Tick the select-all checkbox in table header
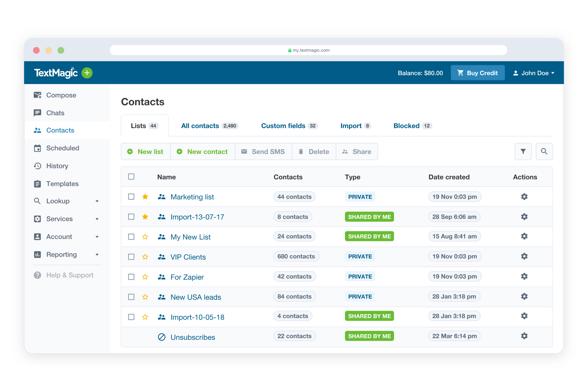Screen dimensions: 588x392 [x=131, y=177]
